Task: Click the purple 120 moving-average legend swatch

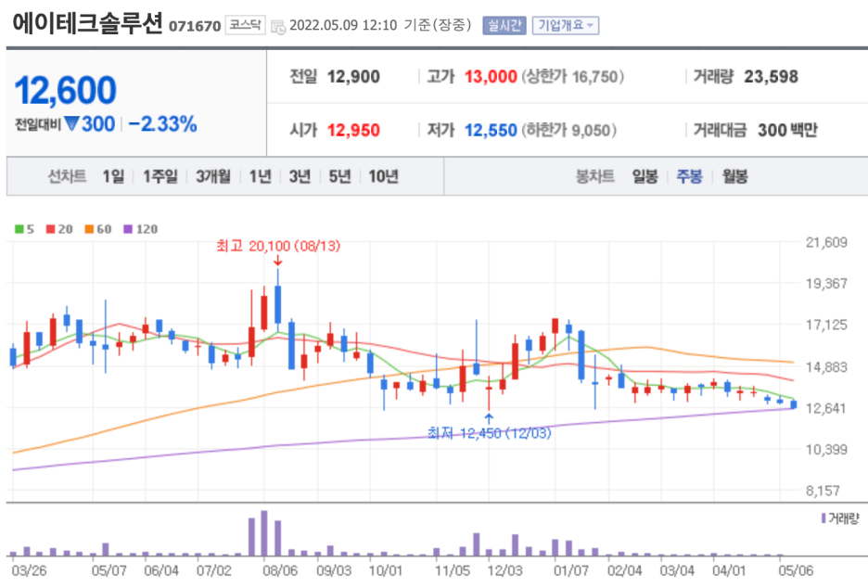Action: 128,229
